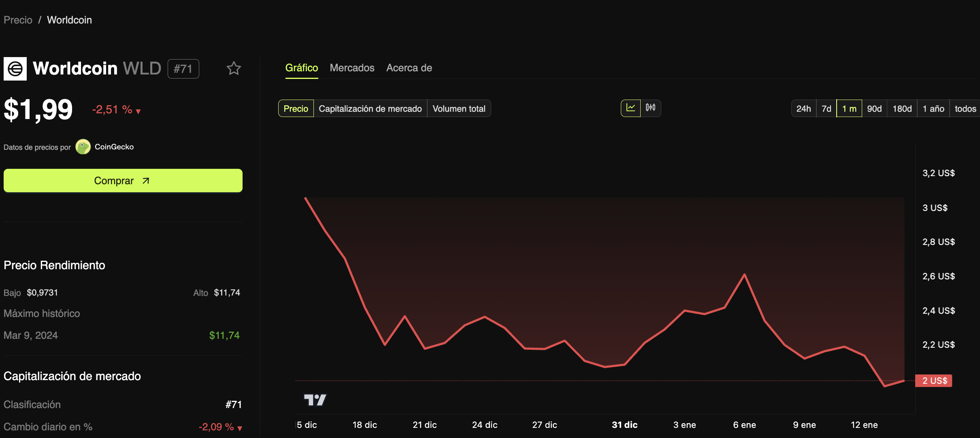Toggle chart to Volumen total
Screen dimensions: 980x438
point(459,108)
